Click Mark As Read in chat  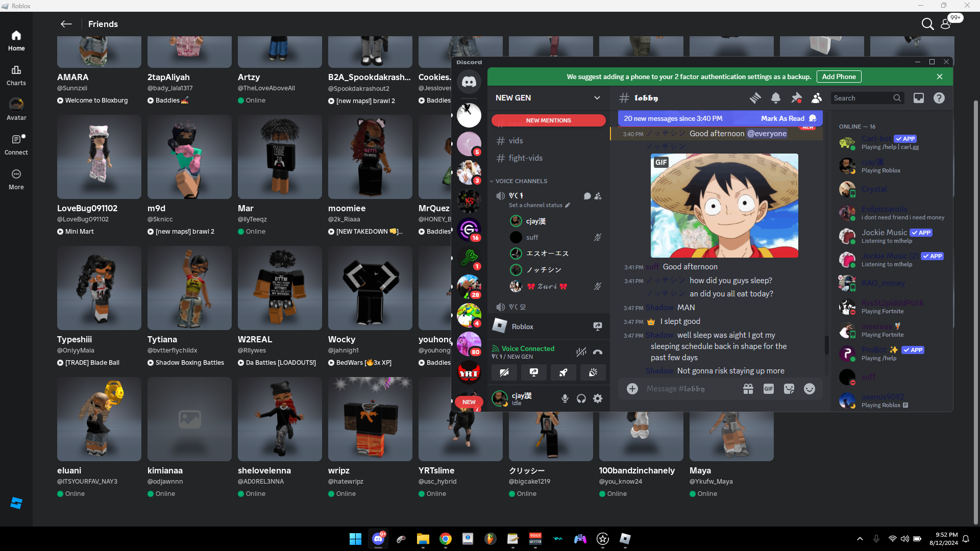pos(782,118)
